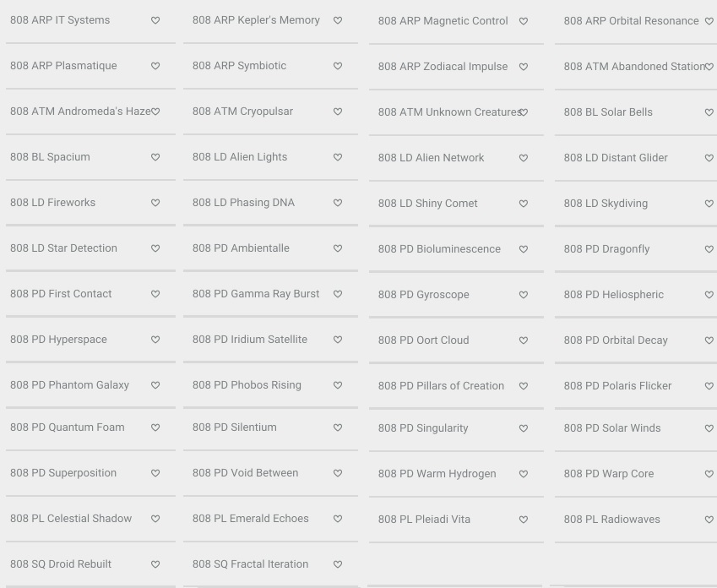Load 808 PD Orbital Decay preset
717x588 pixels.
(615, 340)
